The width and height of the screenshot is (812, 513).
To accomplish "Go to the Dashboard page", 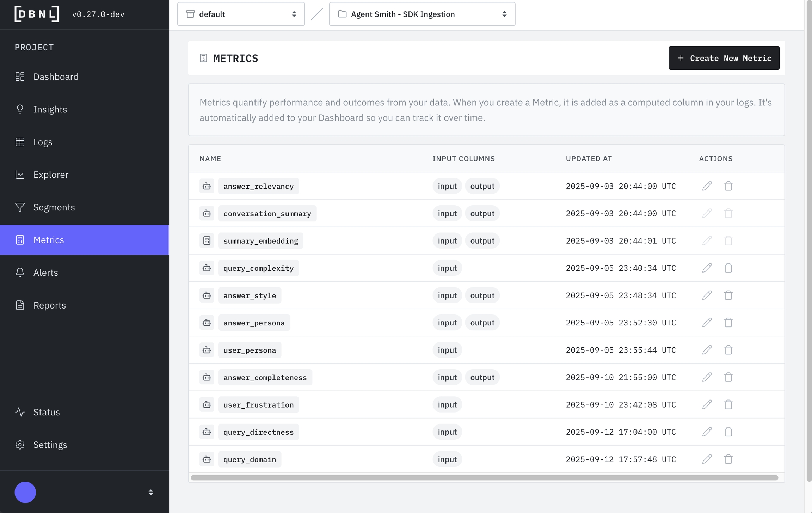I will [56, 77].
